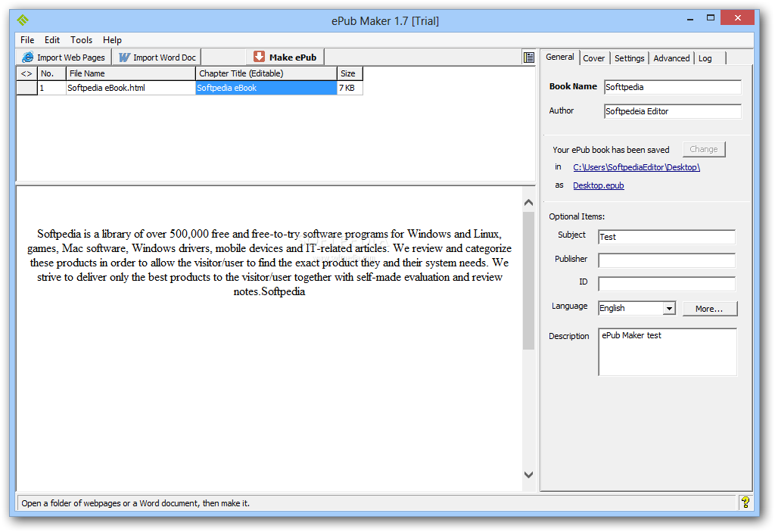
Task: Click the empty ID field
Action: (x=667, y=284)
